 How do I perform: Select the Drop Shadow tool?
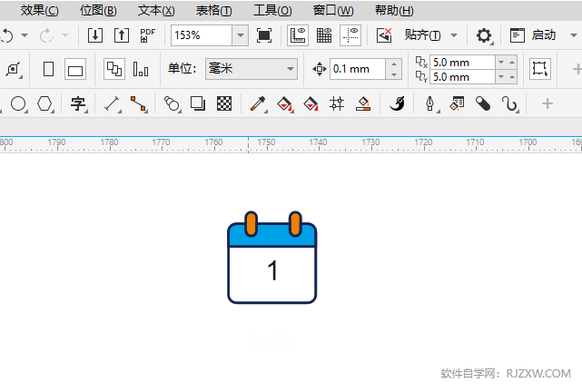pos(198,103)
